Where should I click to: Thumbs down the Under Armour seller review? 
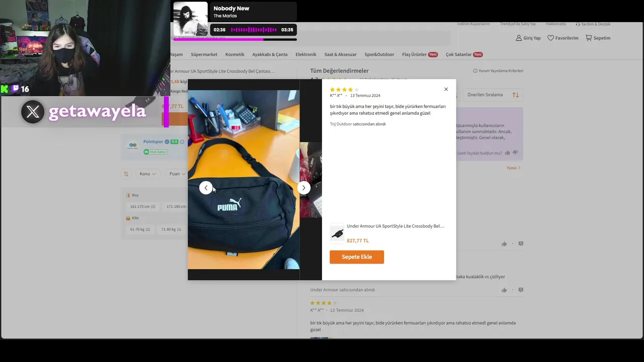tap(521, 290)
